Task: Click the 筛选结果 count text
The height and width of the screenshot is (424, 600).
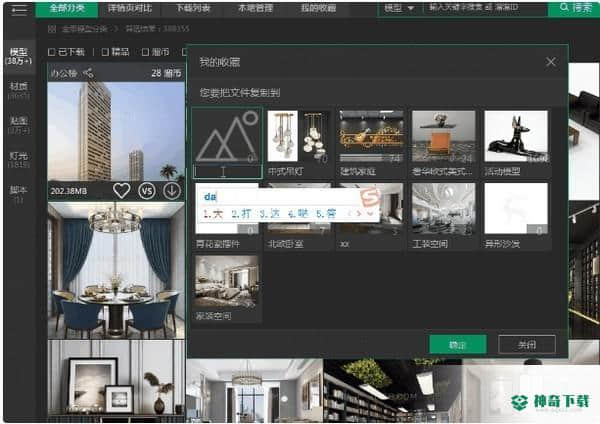Action: (157, 29)
